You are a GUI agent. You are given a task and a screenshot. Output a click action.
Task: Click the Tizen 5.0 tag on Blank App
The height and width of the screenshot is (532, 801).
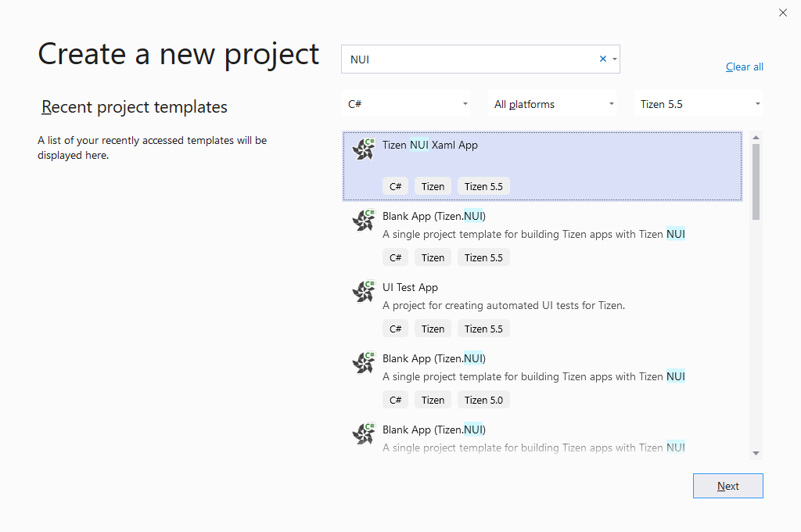click(483, 400)
